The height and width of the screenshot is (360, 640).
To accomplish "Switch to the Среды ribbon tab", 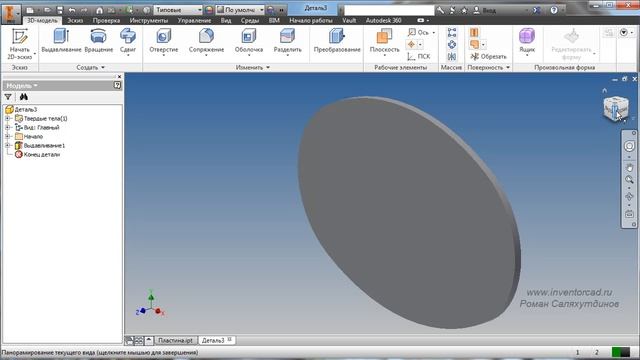I will pyautogui.click(x=250, y=20).
